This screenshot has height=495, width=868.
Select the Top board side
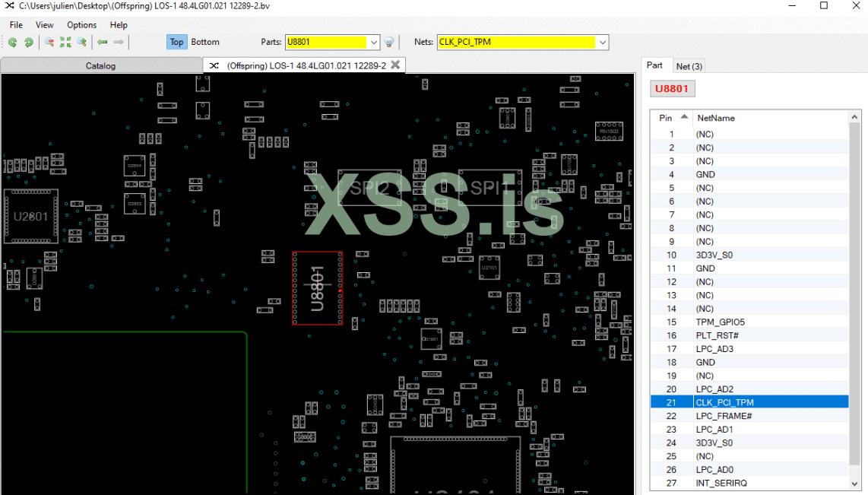(176, 42)
